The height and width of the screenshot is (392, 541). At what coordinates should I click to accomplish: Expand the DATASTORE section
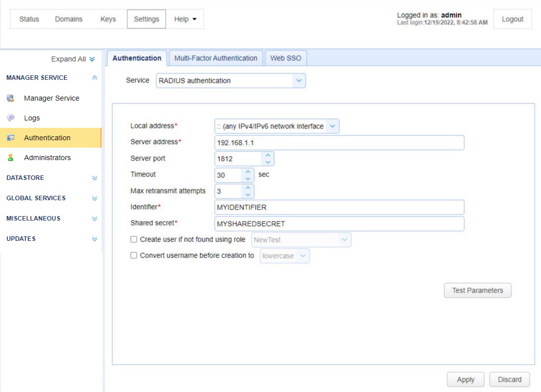[x=95, y=178]
